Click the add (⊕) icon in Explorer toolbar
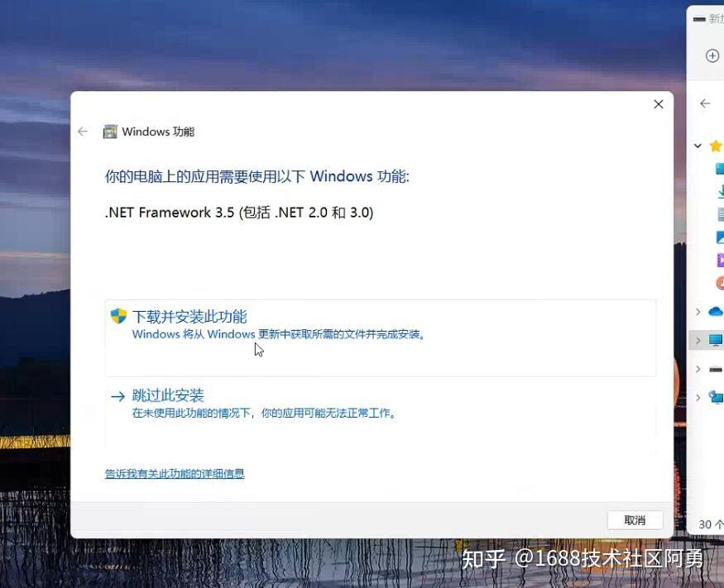Screen dimensions: 724x588 coord(712,55)
